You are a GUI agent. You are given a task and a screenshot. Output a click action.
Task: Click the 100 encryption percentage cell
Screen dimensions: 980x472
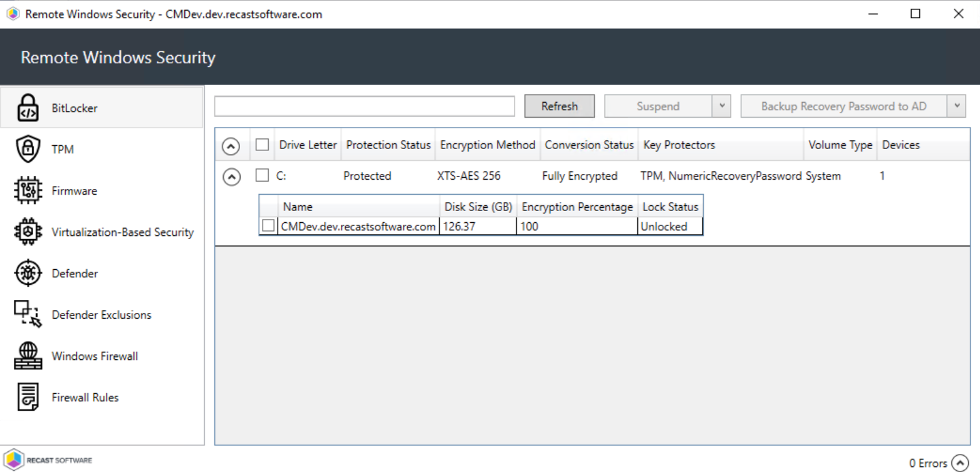coord(578,227)
